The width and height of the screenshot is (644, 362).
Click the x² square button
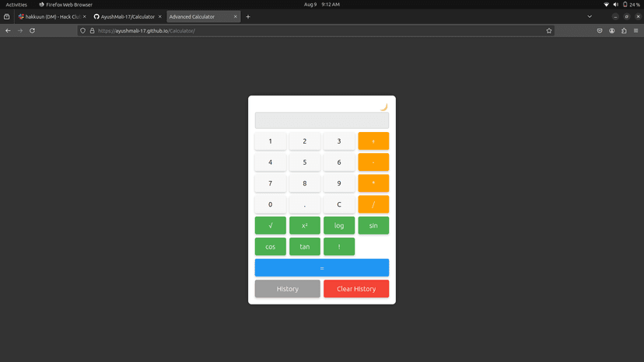point(305,225)
